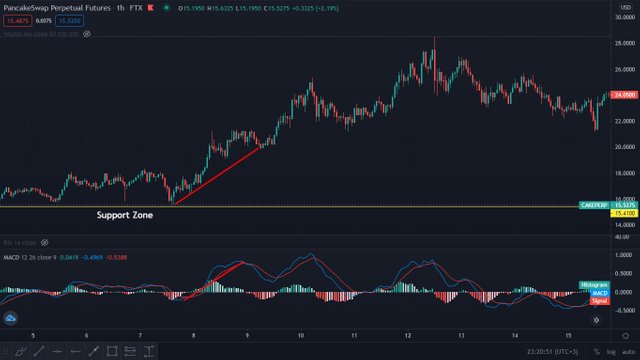Toggle log scale mode
Image resolution: width=640 pixels, height=360 pixels.
pos(611,351)
